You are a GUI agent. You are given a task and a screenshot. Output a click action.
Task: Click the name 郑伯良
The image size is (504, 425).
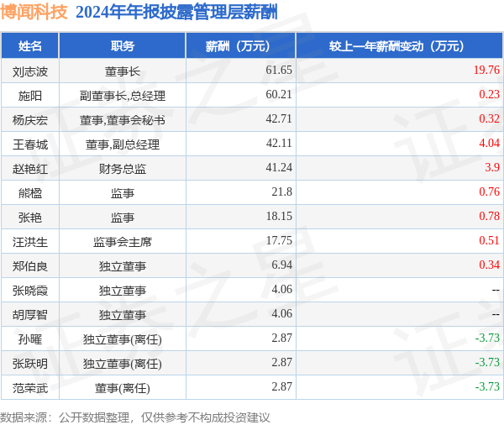[30, 267]
